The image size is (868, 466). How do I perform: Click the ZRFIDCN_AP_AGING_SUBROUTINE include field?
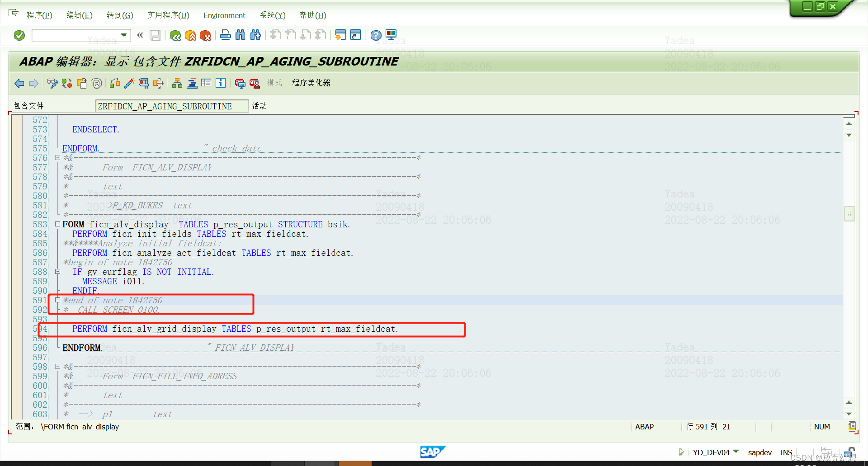172,106
